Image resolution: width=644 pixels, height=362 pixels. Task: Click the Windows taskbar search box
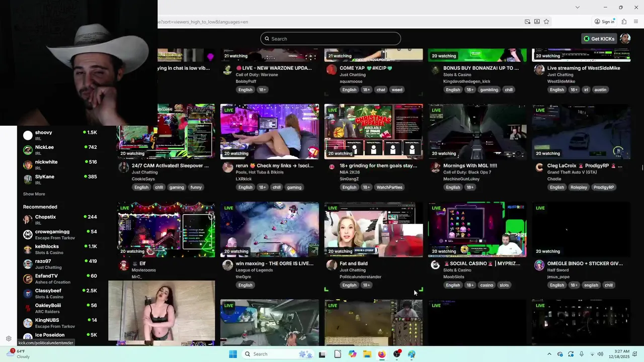(277, 354)
